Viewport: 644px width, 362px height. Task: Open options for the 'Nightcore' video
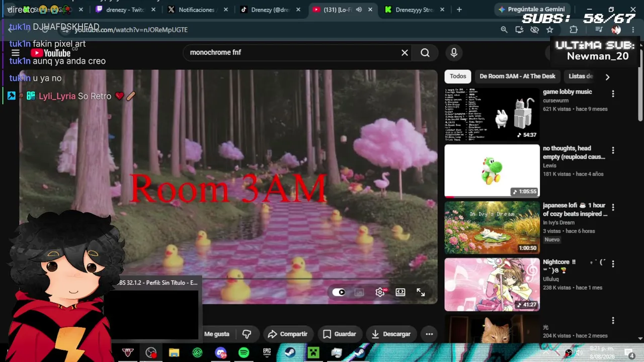[x=613, y=263]
